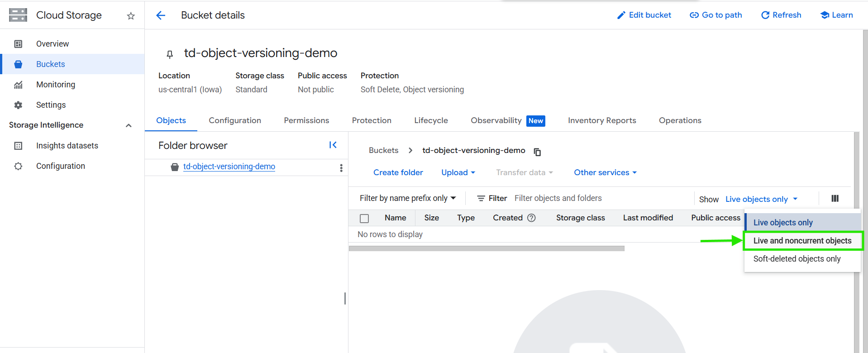Expand the Other services dropdown
Screen dimensions: 868x353
coord(605,172)
